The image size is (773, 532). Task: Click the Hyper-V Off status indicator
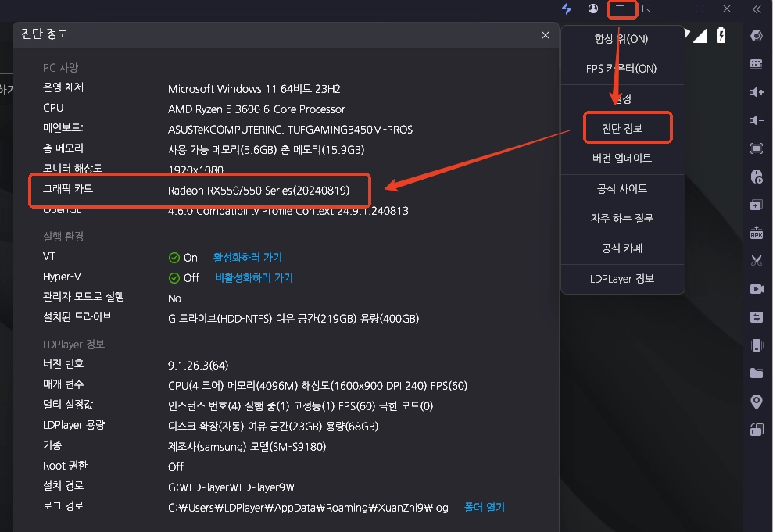pyautogui.click(x=184, y=278)
